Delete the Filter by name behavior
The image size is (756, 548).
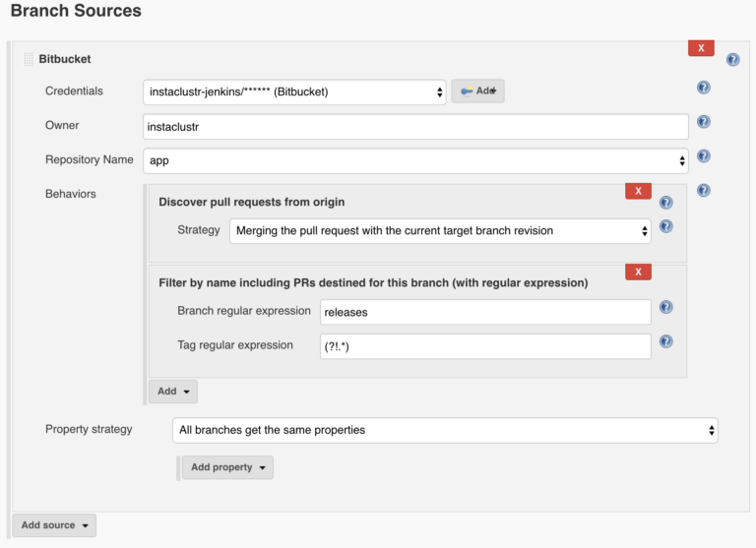[638, 272]
